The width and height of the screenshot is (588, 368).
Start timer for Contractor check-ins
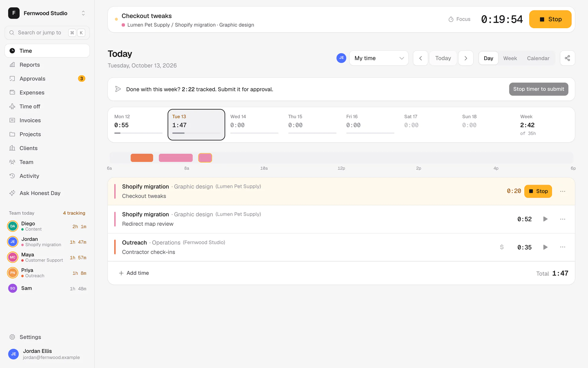point(545,247)
